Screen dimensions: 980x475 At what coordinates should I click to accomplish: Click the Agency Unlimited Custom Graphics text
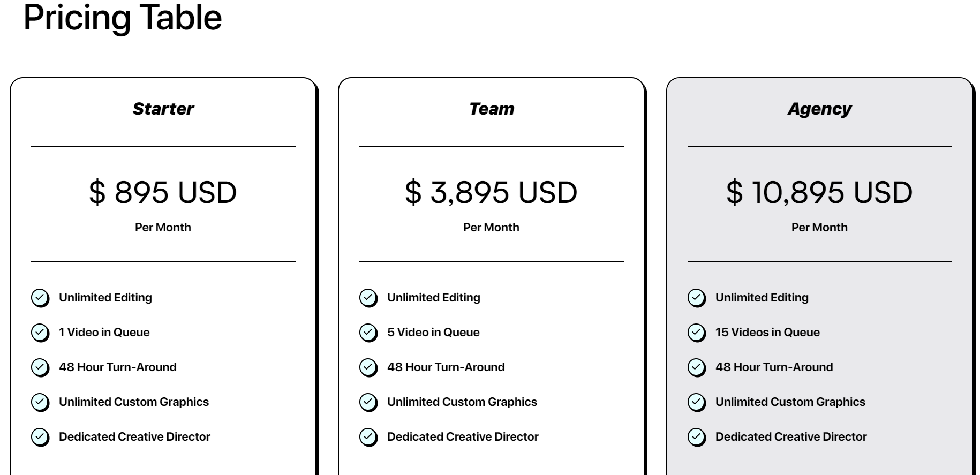pyautogui.click(x=790, y=402)
